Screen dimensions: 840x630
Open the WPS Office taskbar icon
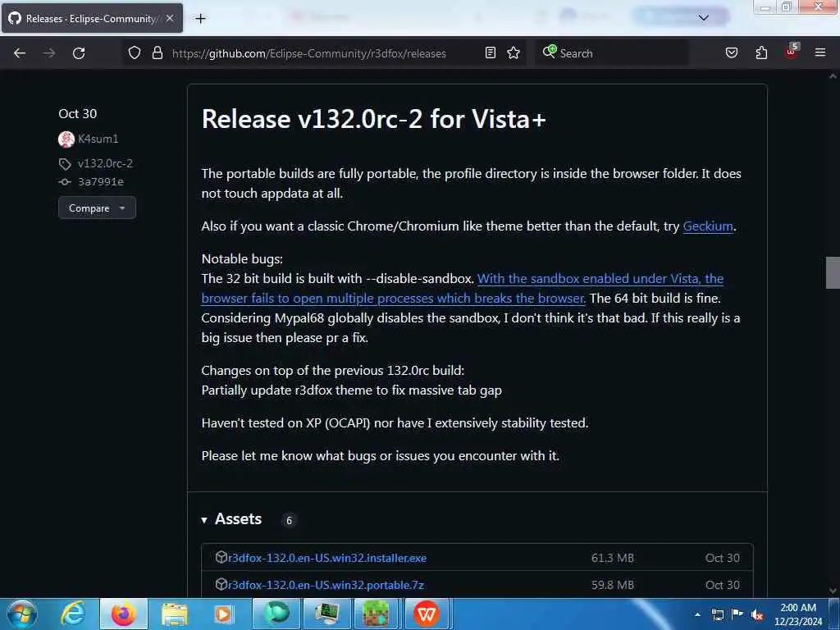click(427, 614)
